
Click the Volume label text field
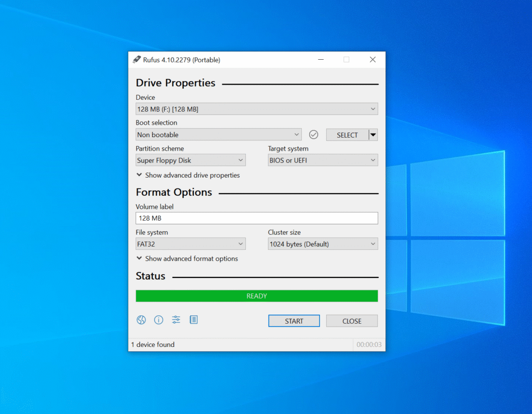pyautogui.click(x=257, y=218)
